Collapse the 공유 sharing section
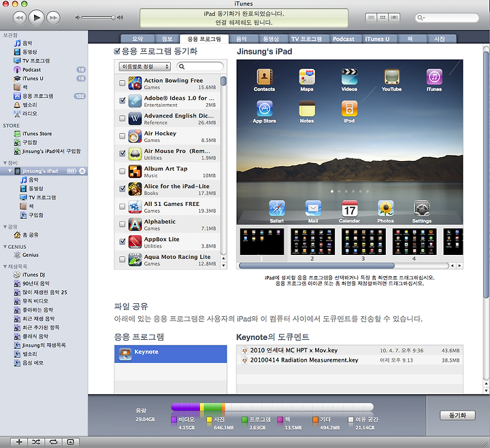This screenshot has width=490, height=448. click(5, 227)
